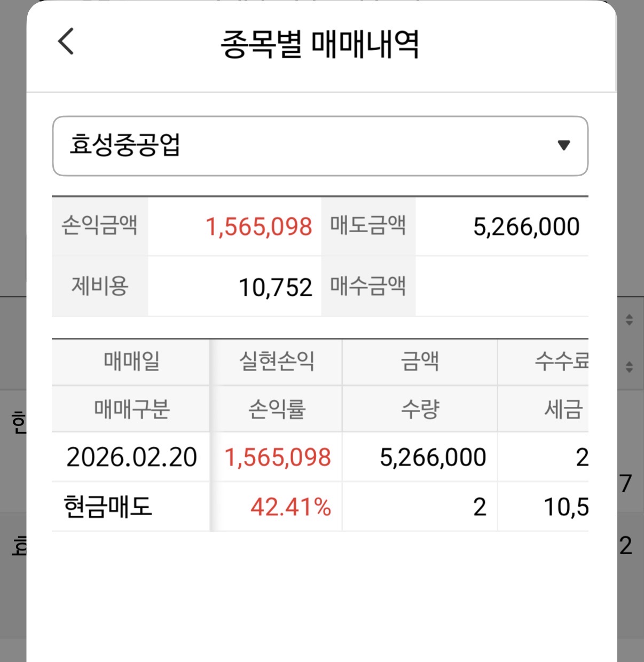Image resolution: width=644 pixels, height=662 pixels.
Task: Tap the 매도금액 value 5,266,000 in summary
Action: [x=525, y=227]
